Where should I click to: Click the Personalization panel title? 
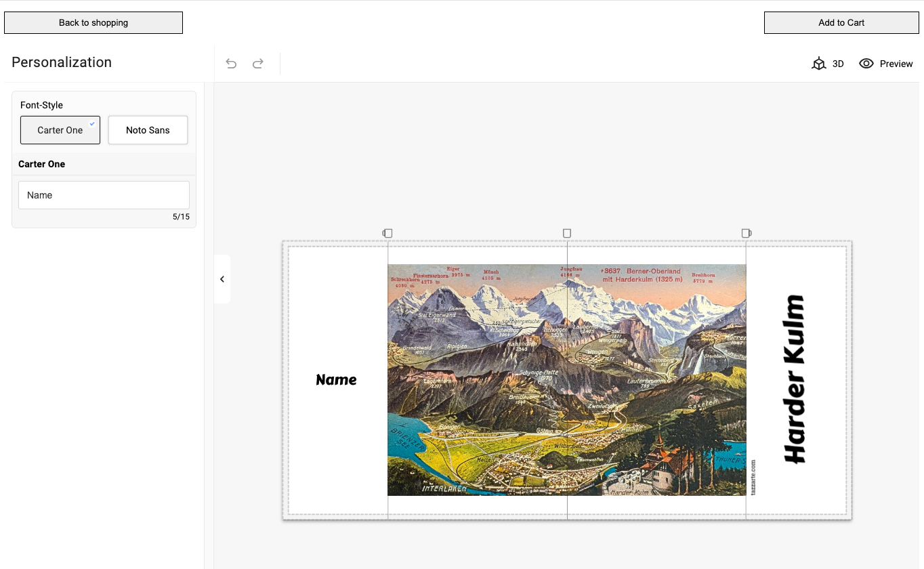[x=62, y=62]
